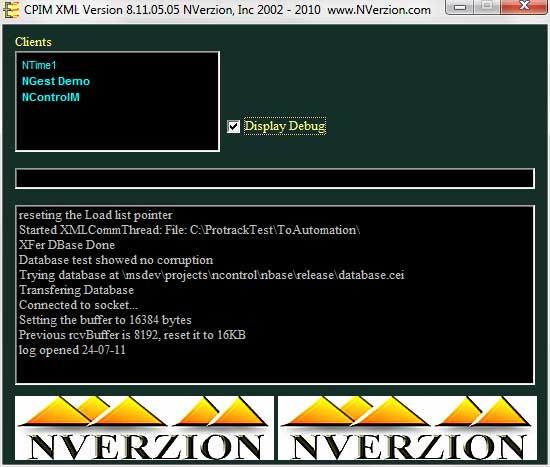Click the right NVerzion logo banner
Image resolution: width=550 pixels, height=467 pixels.
coord(407,428)
